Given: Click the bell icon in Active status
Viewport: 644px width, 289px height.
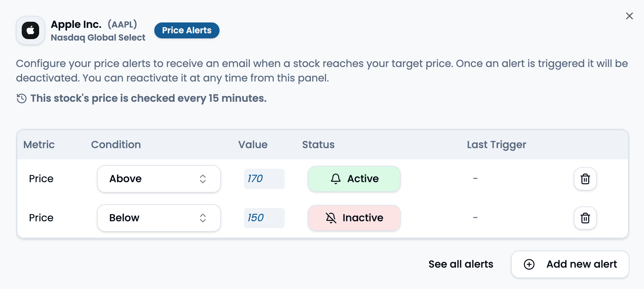Looking at the screenshot, I should [x=336, y=179].
